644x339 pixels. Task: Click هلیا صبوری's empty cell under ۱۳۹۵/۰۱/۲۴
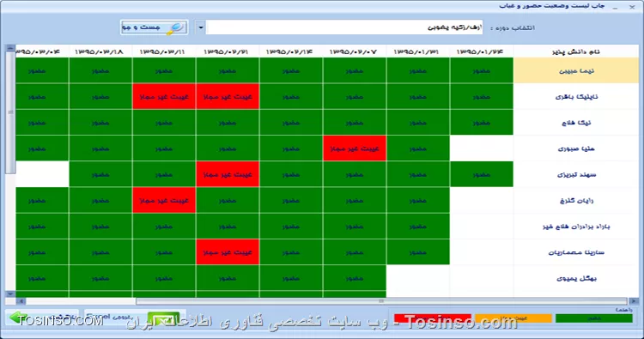[482, 148]
